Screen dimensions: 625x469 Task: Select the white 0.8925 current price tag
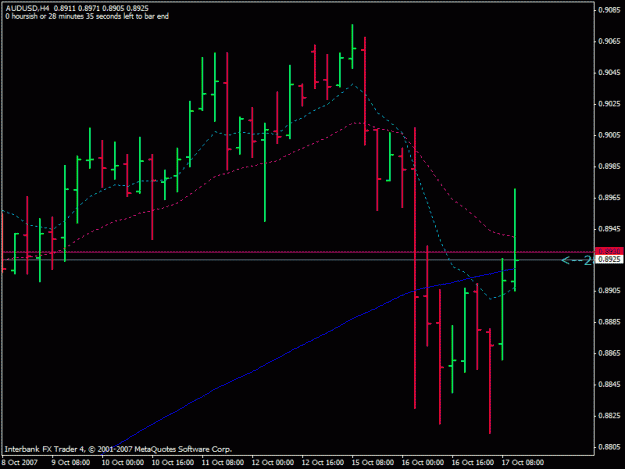(x=609, y=259)
